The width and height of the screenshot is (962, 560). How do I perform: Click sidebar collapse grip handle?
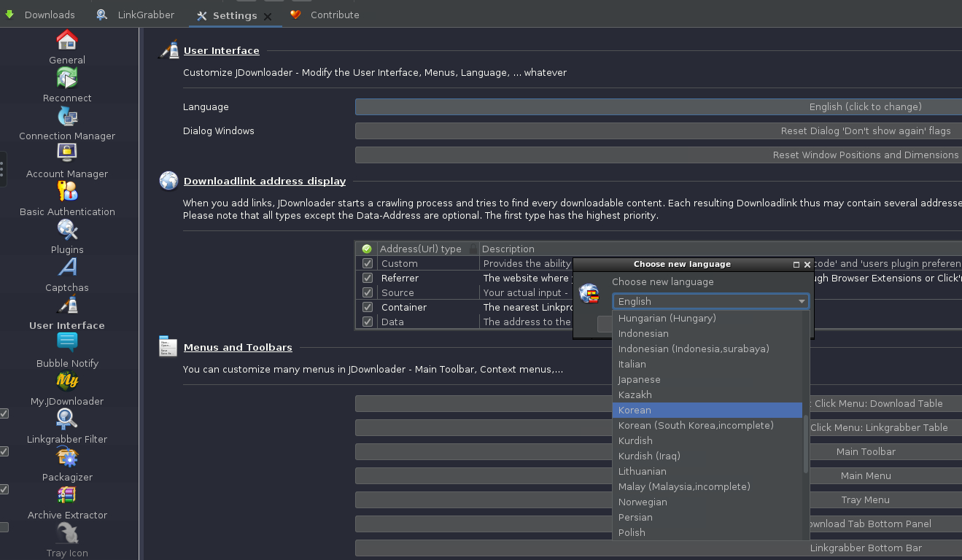point(2,169)
